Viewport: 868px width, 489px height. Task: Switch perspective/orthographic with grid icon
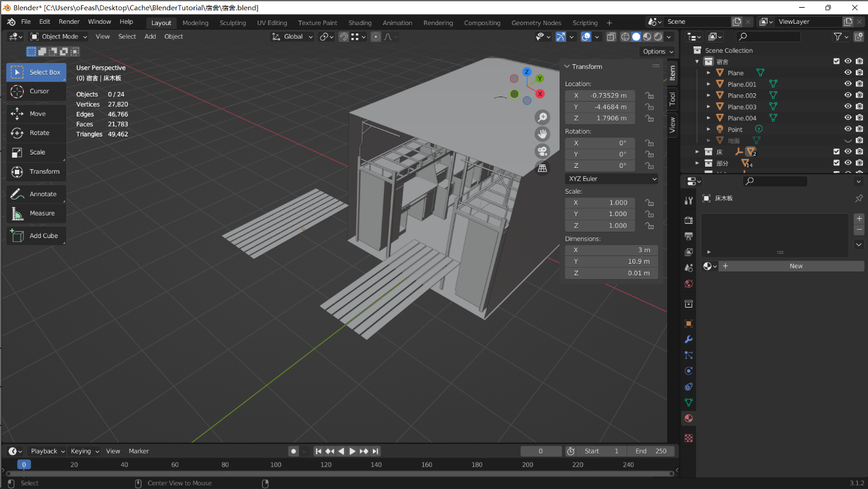click(x=542, y=168)
